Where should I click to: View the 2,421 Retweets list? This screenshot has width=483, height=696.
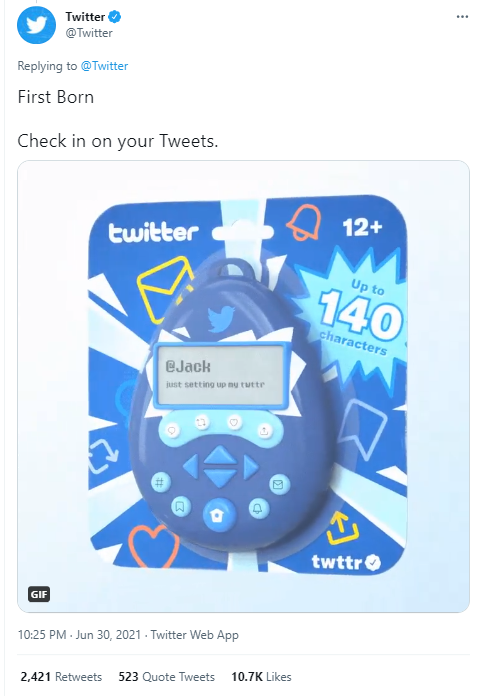[x=61, y=676]
